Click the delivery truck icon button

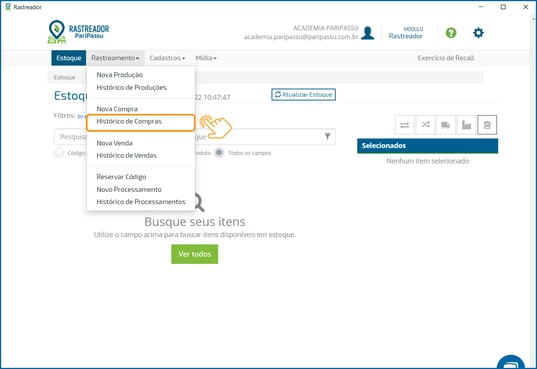(x=446, y=125)
